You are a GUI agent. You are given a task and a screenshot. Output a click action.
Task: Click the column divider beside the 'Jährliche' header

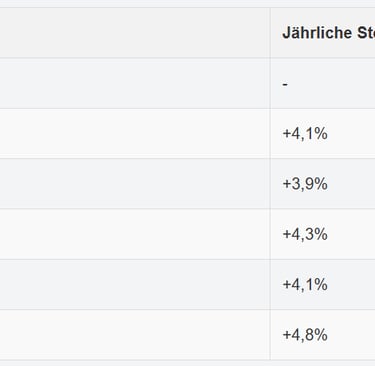click(x=270, y=33)
